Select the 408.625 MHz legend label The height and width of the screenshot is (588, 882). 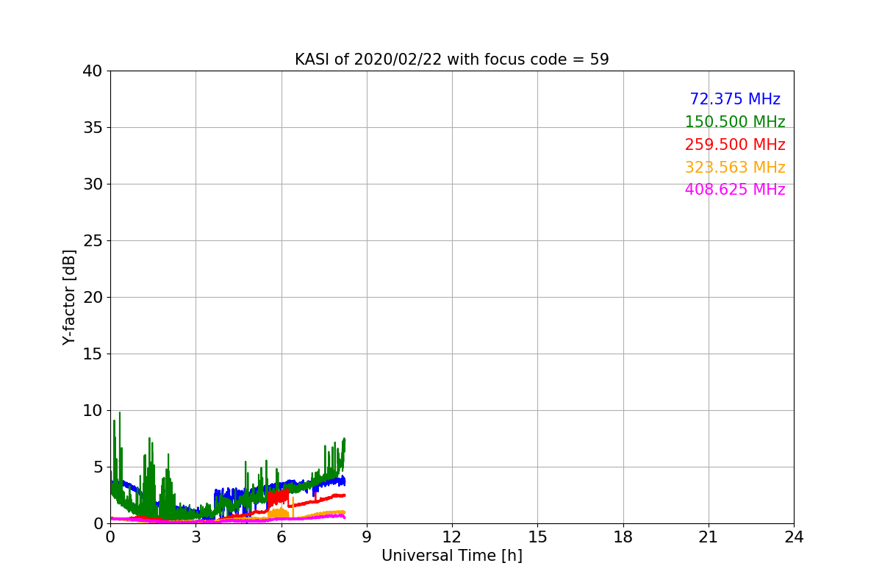pos(735,190)
